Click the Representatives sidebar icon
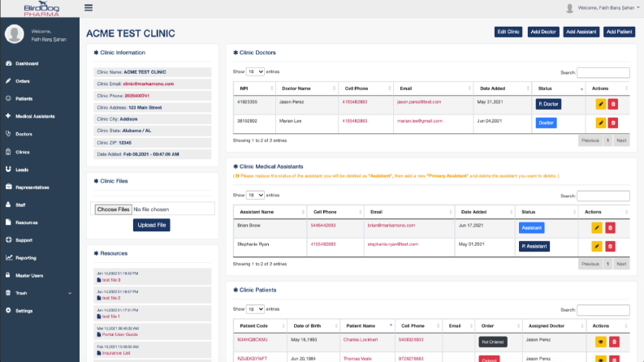 [x=8, y=187]
